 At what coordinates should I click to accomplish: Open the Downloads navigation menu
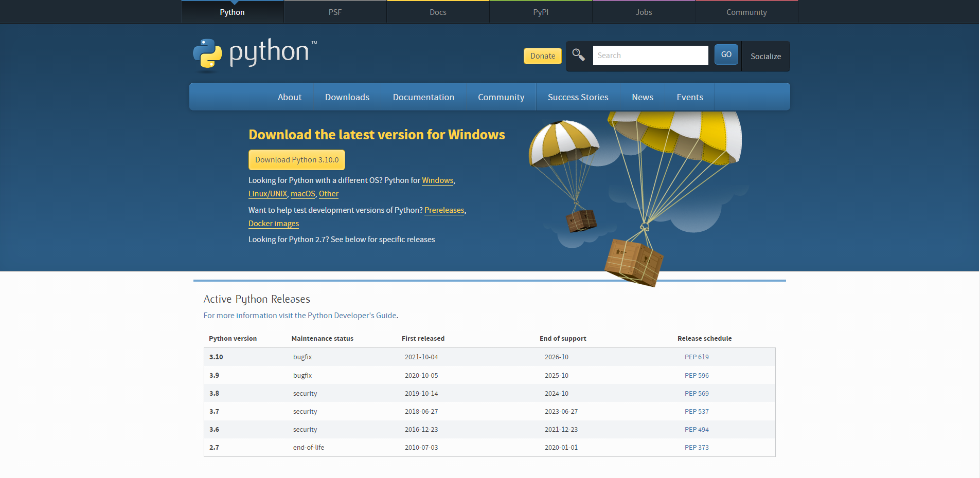(347, 97)
